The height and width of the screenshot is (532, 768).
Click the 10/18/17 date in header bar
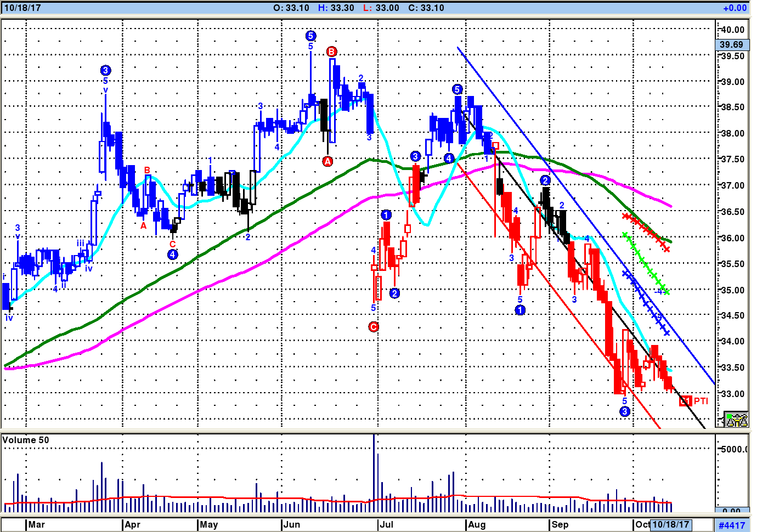(x=22, y=8)
